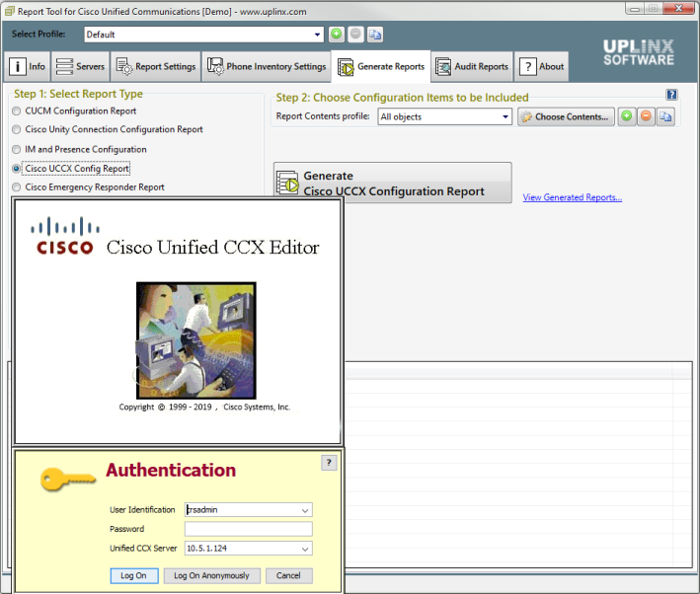
Task: Remove selected profile with grey minus icon
Action: click(x=355, y=35)
